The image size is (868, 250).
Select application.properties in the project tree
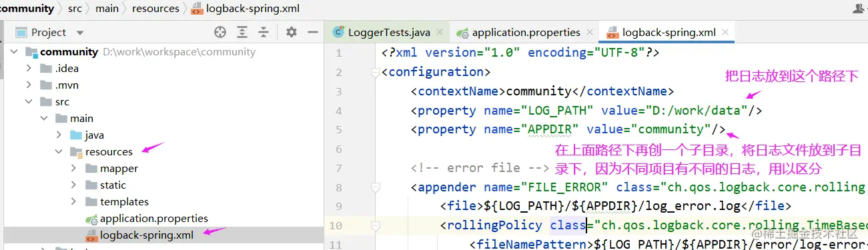click(x=153, y=218)
